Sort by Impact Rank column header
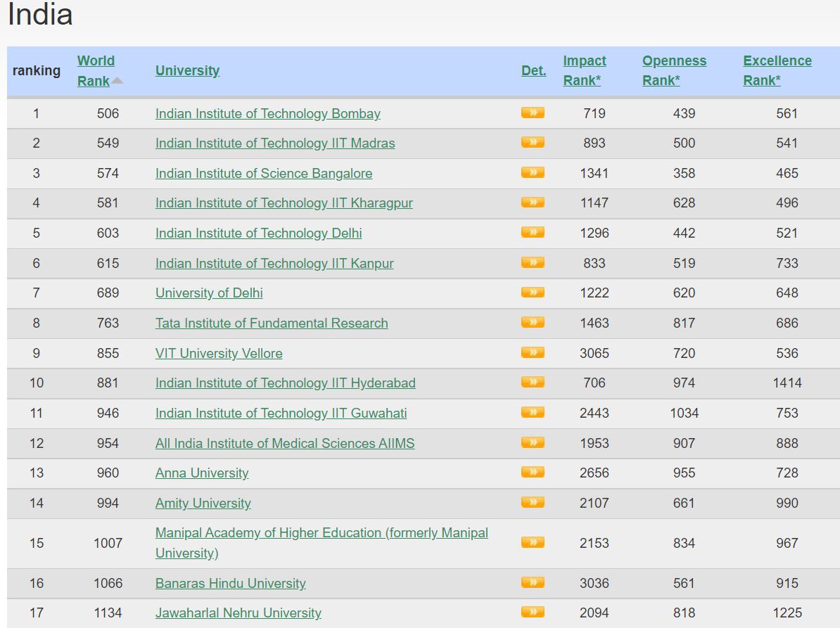The width and height of the screenshot is (840, 628). click(x=585, y=70)
